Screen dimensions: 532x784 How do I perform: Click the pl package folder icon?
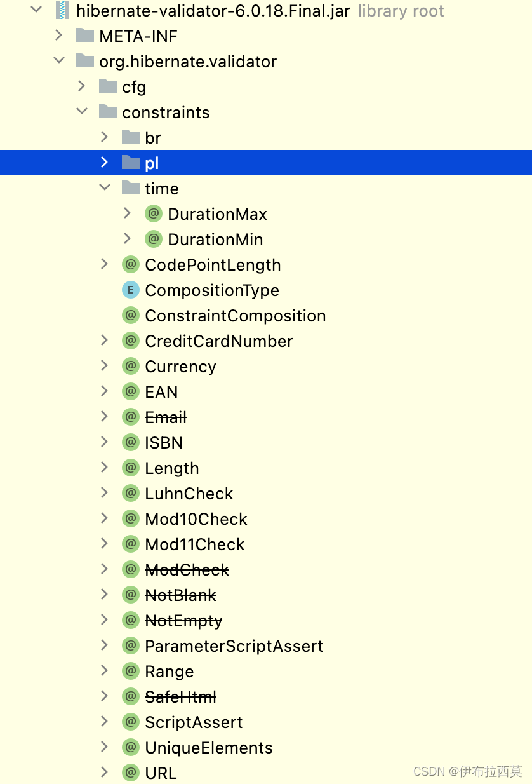point(131,163)
